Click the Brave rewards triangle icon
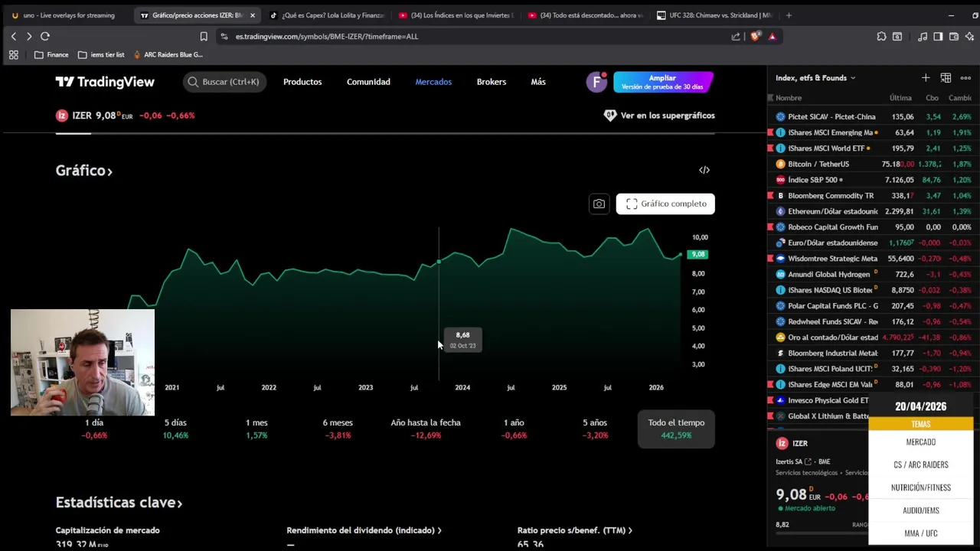The image size is (980, 551). [x=772, y=36]
